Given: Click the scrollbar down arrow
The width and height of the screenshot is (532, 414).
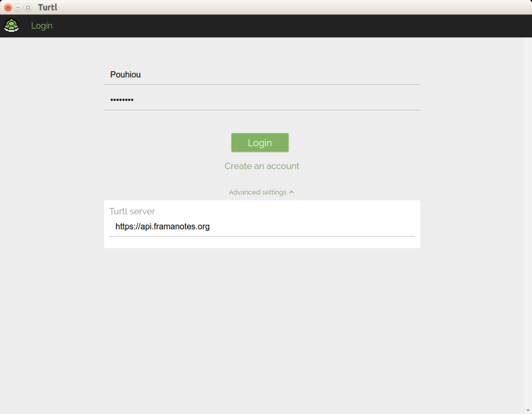Looking at the screenshot, I should click(x=528, y=411).
